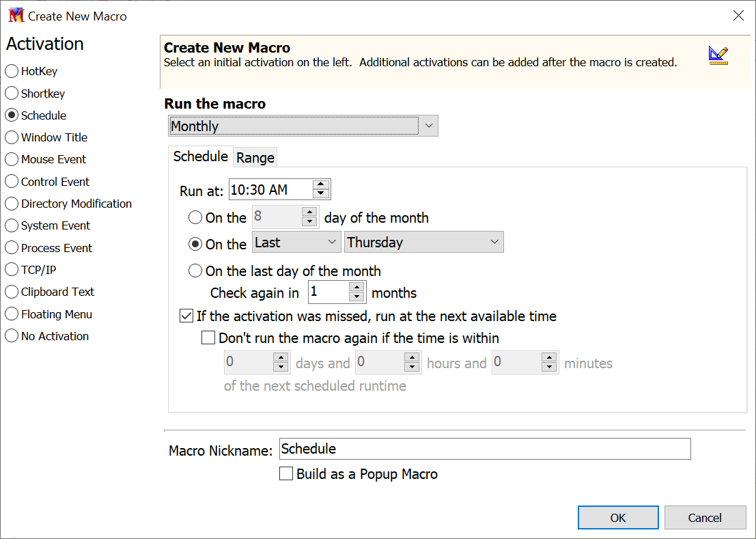756x539 pixels.
Task: Click the Macro Nickname text field
Action: [485, 449]
